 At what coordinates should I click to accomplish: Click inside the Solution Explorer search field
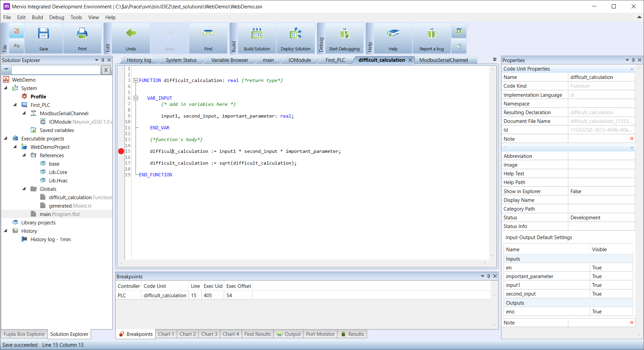pos(55,70)
